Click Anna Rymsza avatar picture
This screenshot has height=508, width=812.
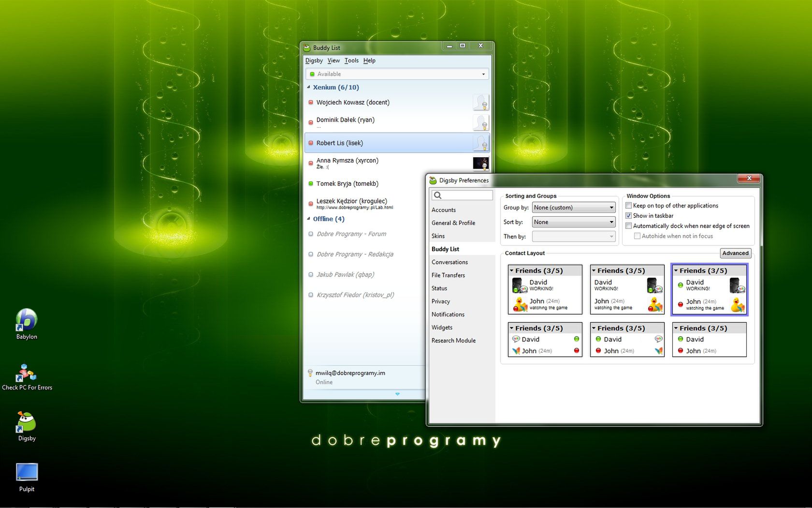click(x=480, y=164)
